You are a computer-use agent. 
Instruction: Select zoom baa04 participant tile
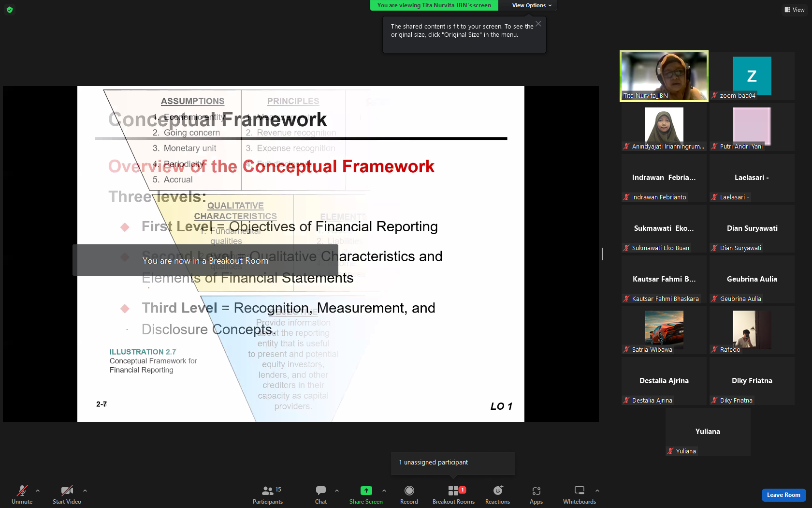point(752,76)
